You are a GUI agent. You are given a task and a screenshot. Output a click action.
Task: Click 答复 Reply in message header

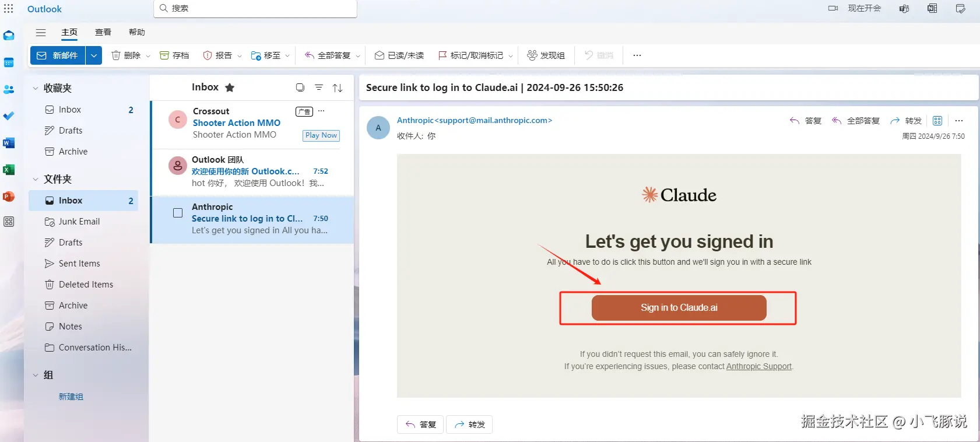pos(806,121)
